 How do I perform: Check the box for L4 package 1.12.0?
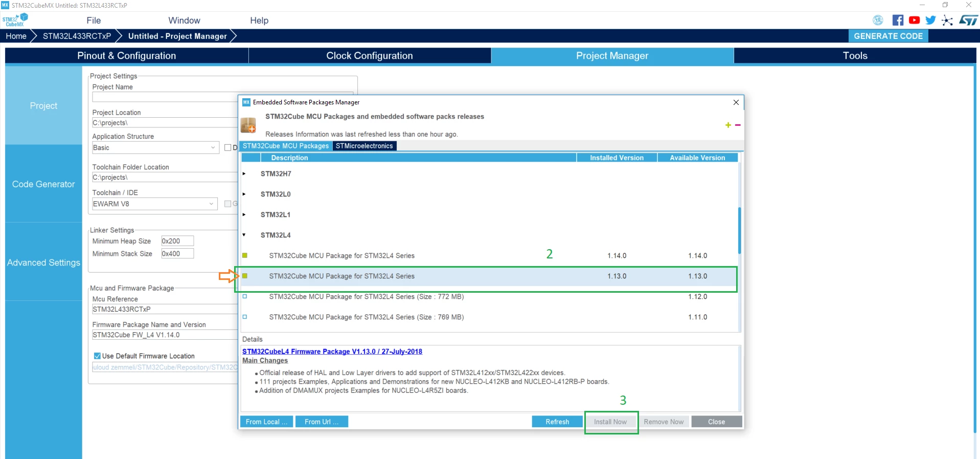245,296
